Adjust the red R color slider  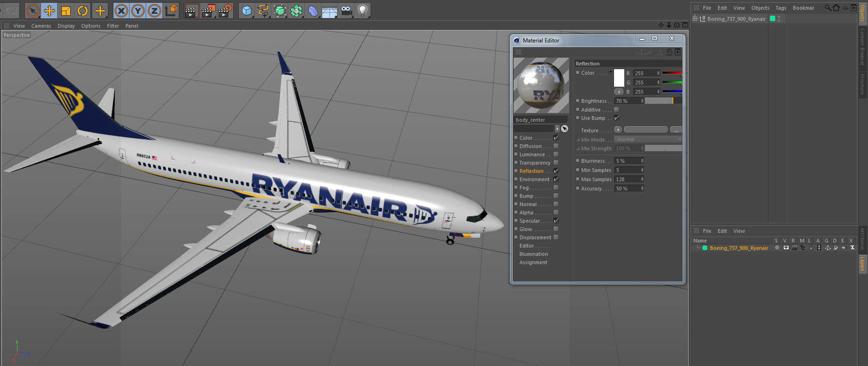672,73
